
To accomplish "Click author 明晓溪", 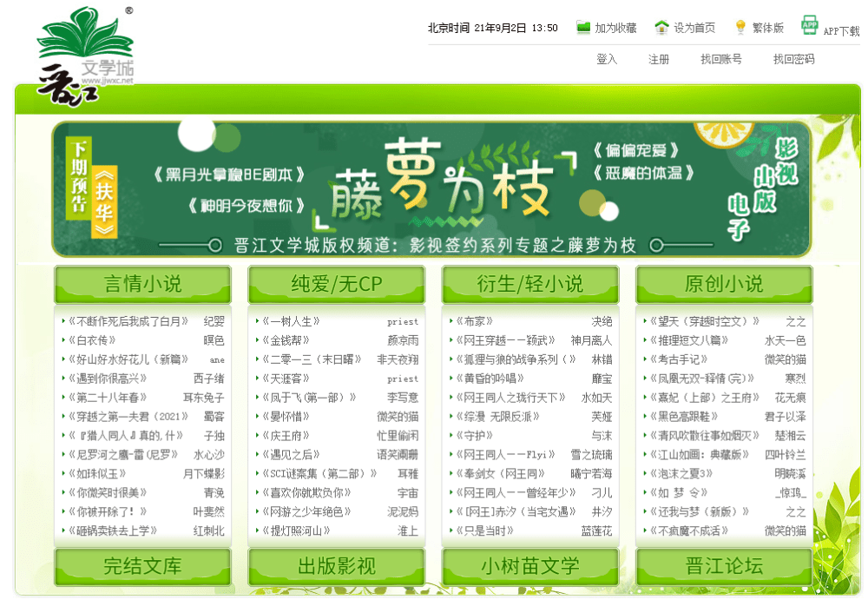I will (x=791, y=474).
